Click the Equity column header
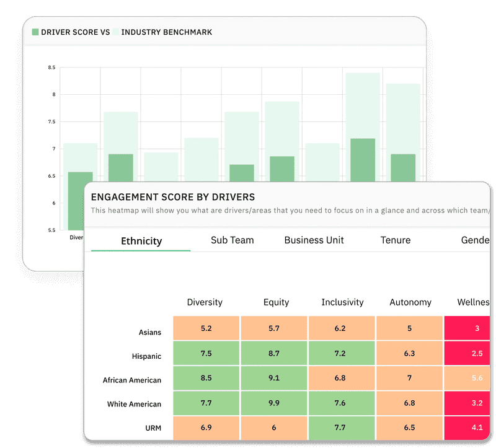The image size is (496, 448). coord(276,302)
